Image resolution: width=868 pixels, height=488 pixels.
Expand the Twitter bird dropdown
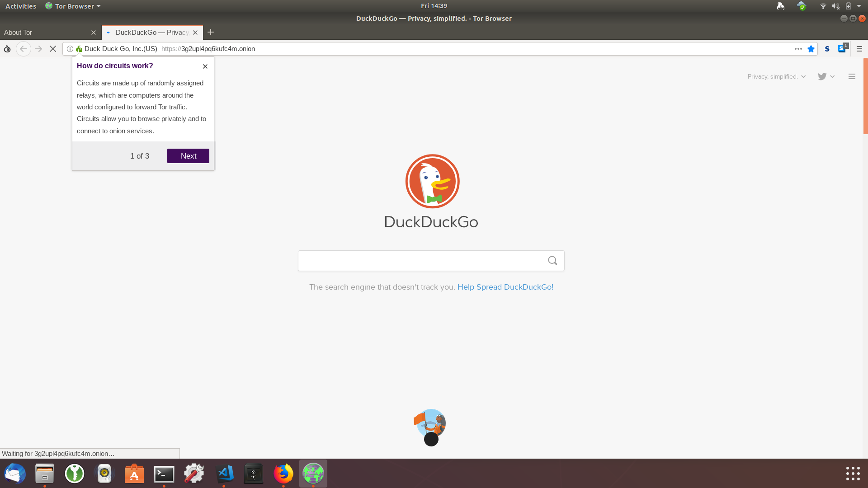(x=826, y=76)
